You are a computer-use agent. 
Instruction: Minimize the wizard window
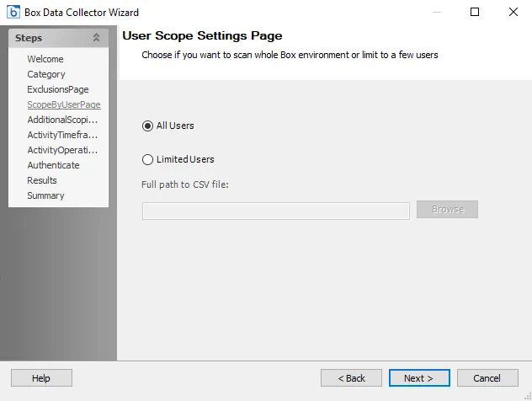437,12
